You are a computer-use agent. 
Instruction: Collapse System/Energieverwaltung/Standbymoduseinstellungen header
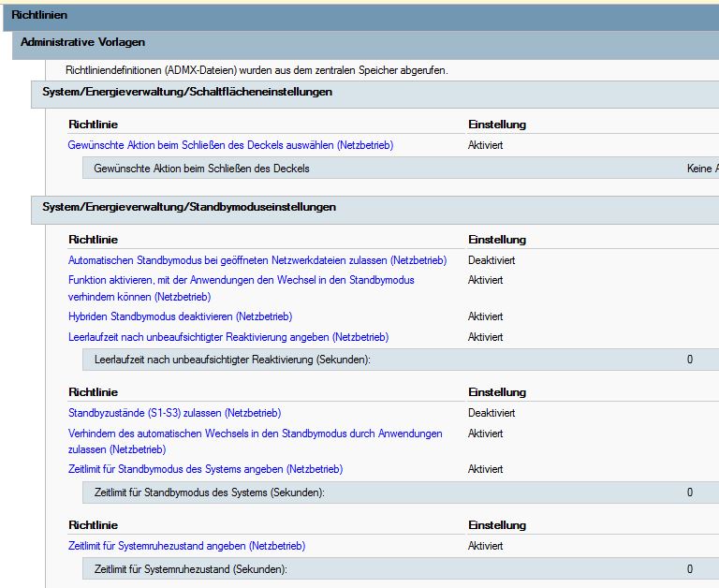tap(375, 210)
